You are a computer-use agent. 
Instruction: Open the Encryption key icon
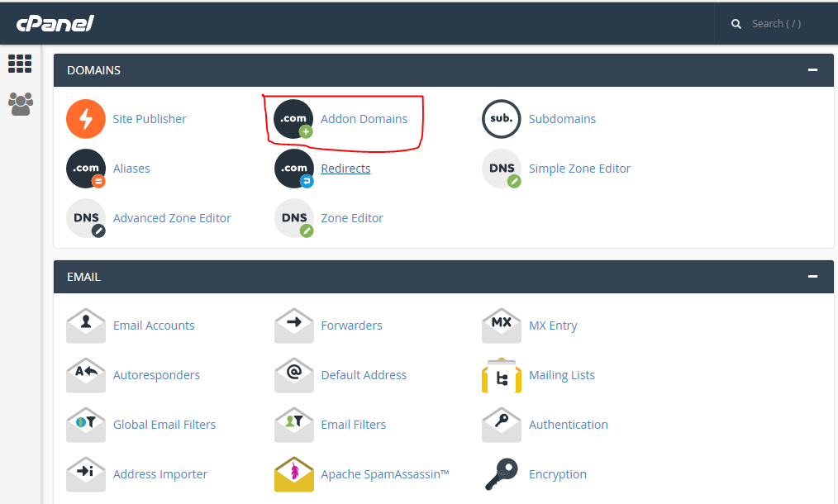coord(502,474)
